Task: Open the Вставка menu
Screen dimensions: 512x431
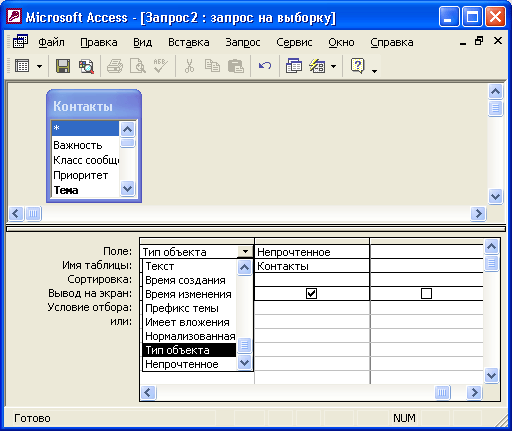Action: tap(189, 42)
